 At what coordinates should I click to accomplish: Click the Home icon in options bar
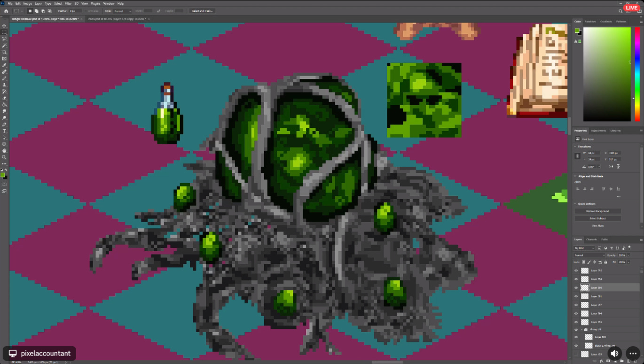pyautogui.click(x=6, y=11)
